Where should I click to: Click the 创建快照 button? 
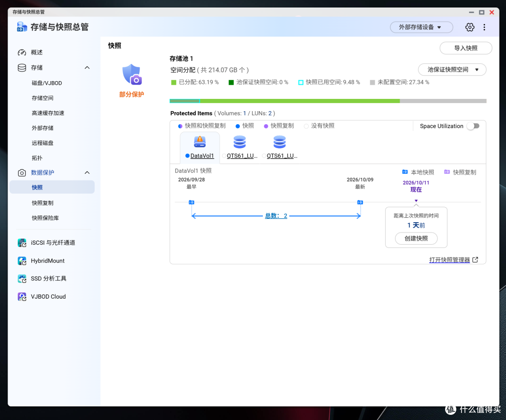pyautogui.click(x=417, y=239)
